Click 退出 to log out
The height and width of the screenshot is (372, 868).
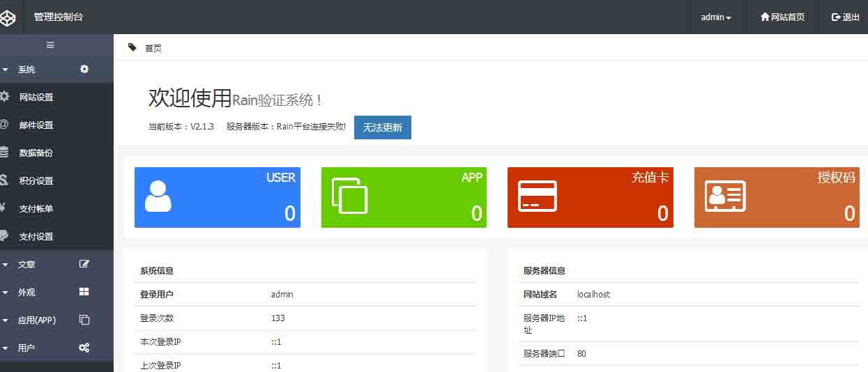846,17
